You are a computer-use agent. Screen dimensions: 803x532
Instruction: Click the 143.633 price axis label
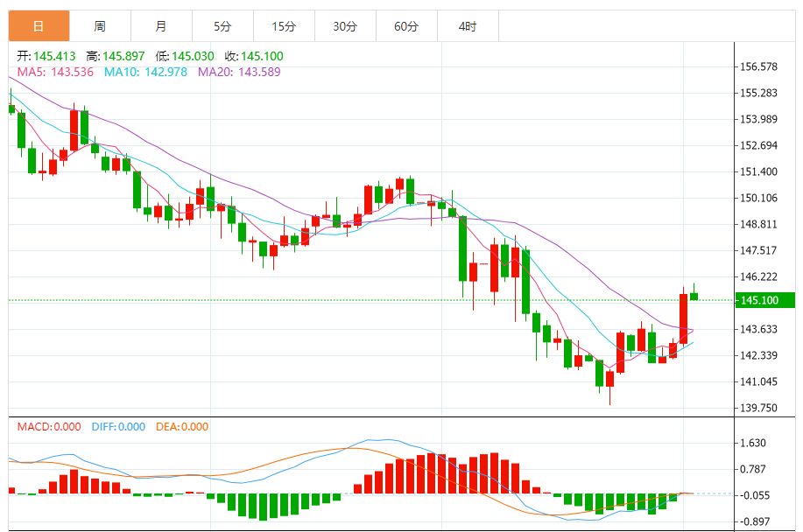[758, 329]
